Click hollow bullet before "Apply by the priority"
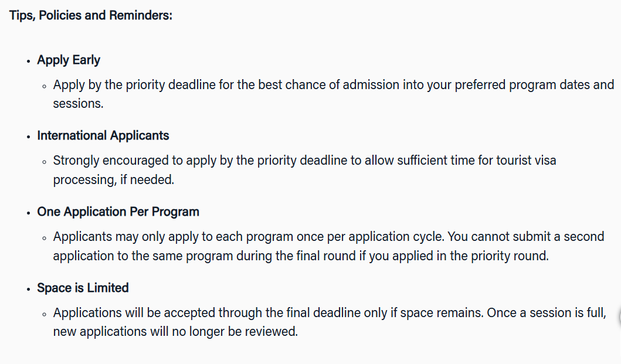621x364 pixels. click(45, 86)
